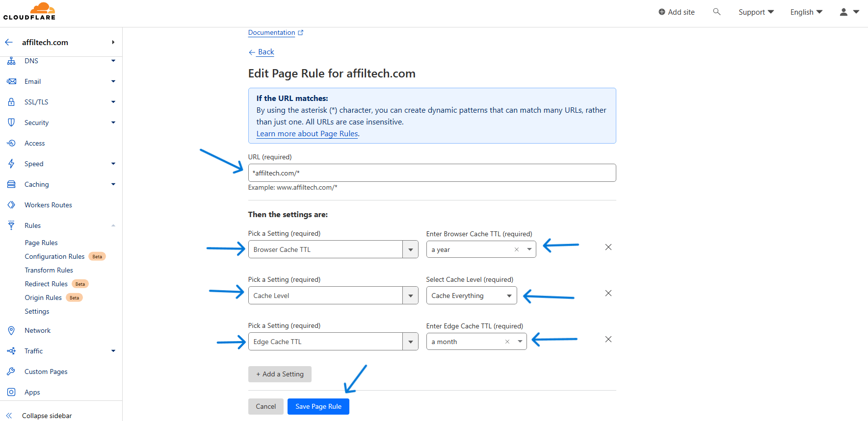This screenshot has height=421, width=868.
Task: Open the user account icon menu
Action: [849, 12]
